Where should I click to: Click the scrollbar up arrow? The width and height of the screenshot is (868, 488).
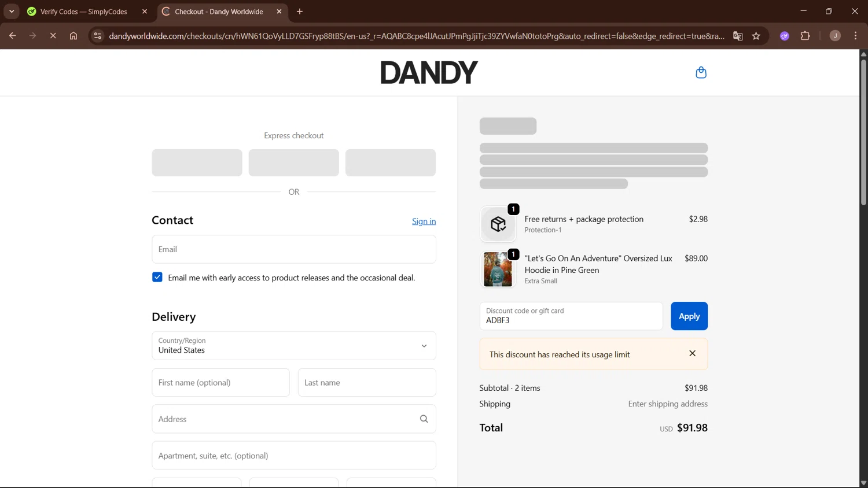click(863, 54)
